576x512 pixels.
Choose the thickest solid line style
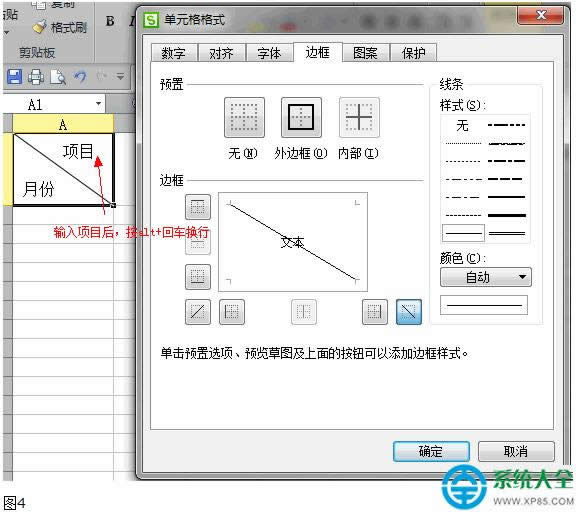507,215
